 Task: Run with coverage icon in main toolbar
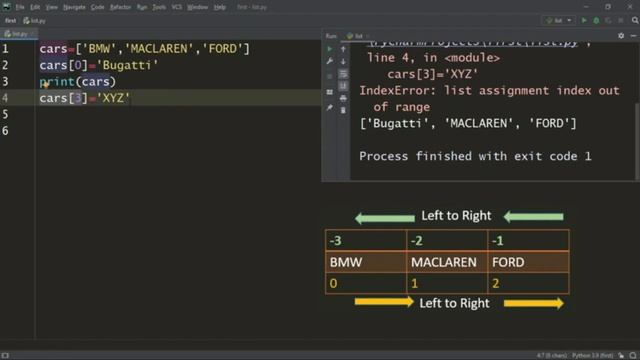tap(609, 20)
